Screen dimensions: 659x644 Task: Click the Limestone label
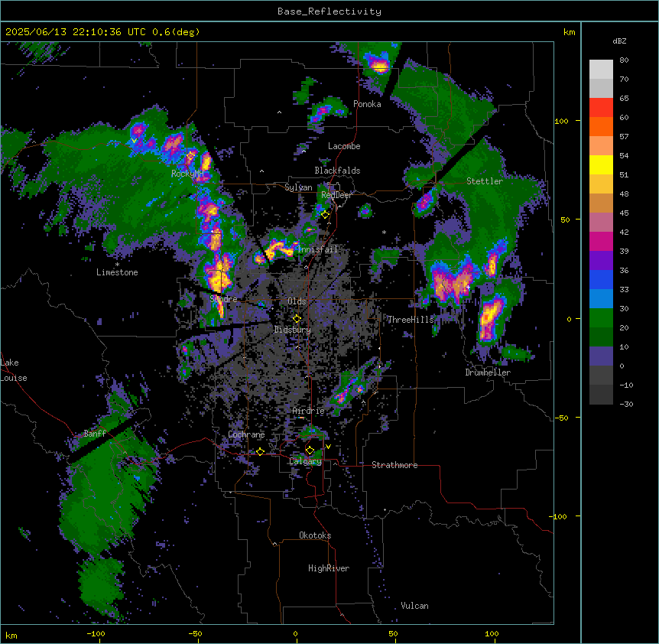(x=117, y=272)
